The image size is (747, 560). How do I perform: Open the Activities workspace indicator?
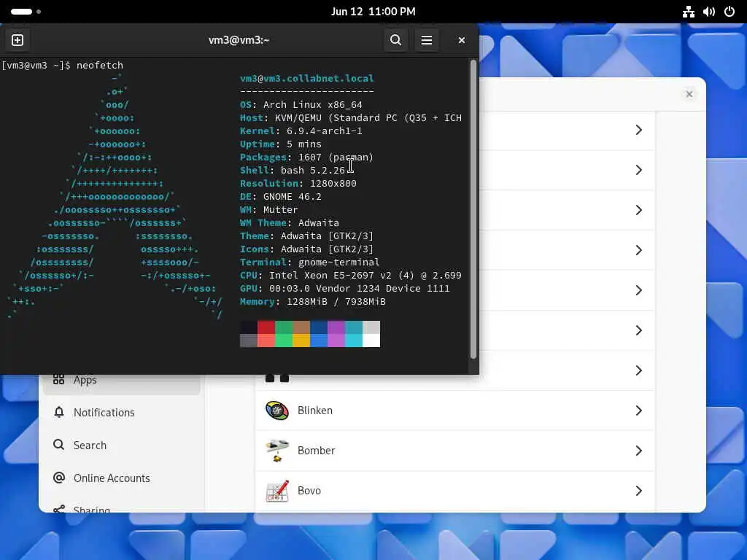coord(26,12)
